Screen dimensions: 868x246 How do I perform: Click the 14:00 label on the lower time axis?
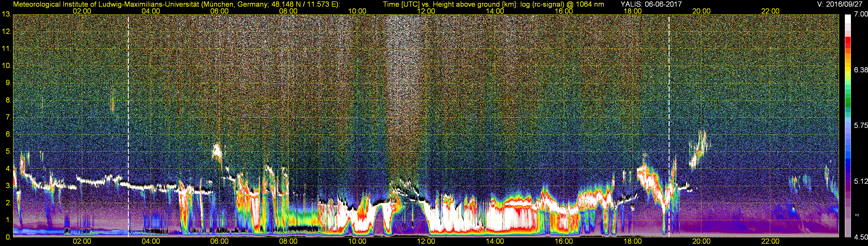pyautogui.click(x=495, y=242)
